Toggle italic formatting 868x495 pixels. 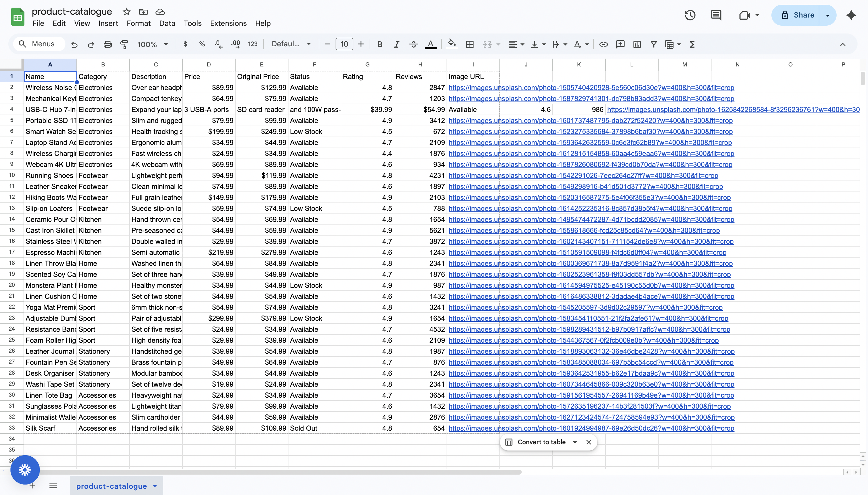(x=397, y=44)
